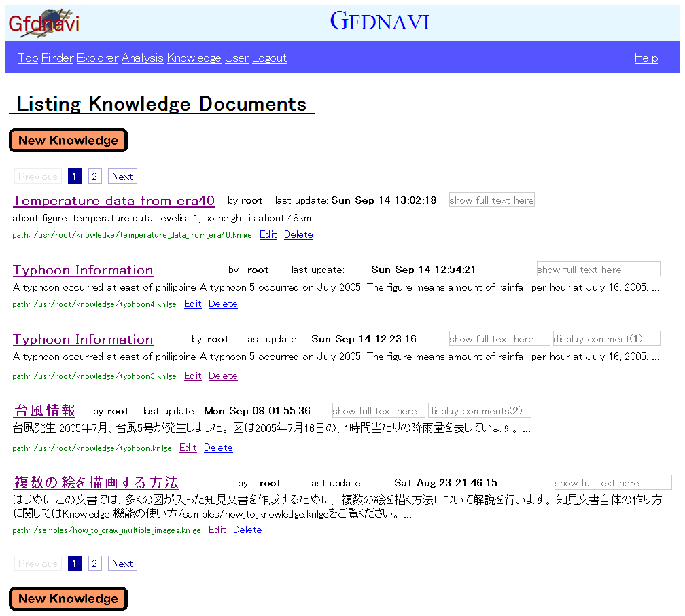Select Knowledge in the navigation bar

[x=194, y=58]
